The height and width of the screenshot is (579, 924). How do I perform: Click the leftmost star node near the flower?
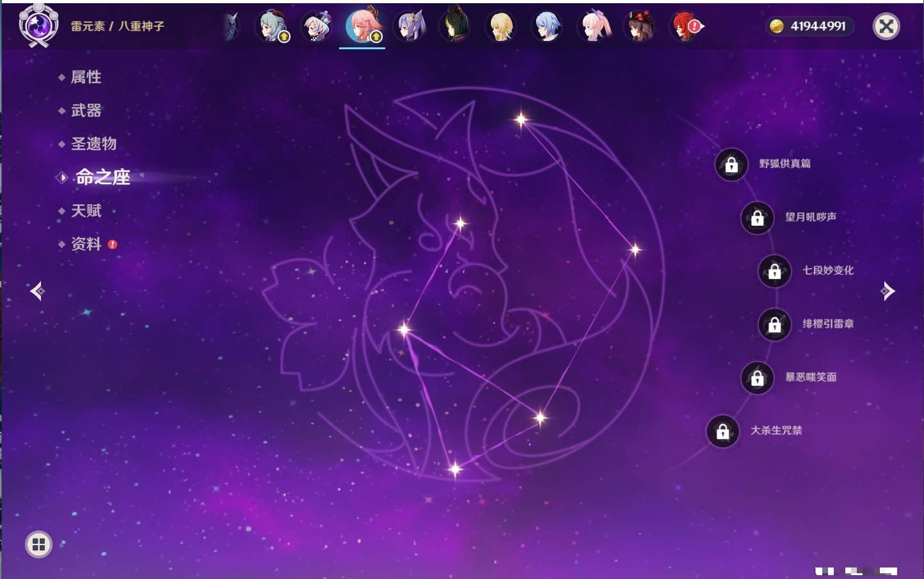tap(404, 330)
